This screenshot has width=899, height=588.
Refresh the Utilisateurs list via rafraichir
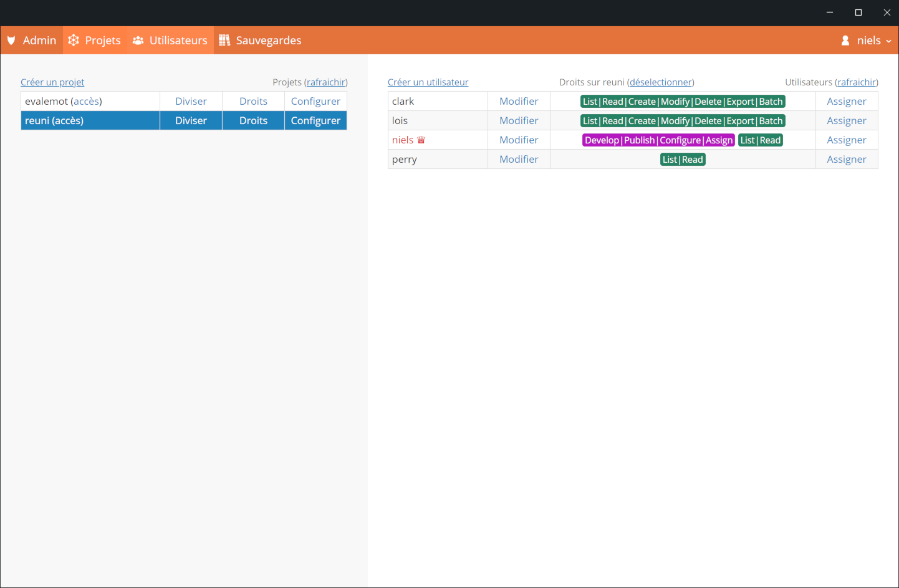point(857,82)
